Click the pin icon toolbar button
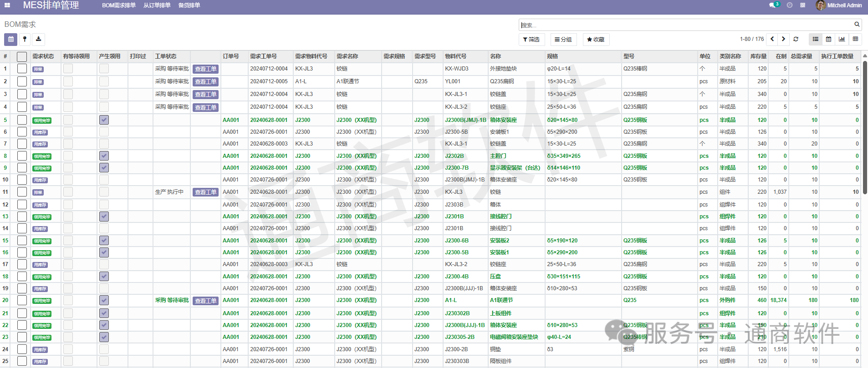The height and width of the screenshot is (368, 868). pyautogui.click(x=25, y=40)
